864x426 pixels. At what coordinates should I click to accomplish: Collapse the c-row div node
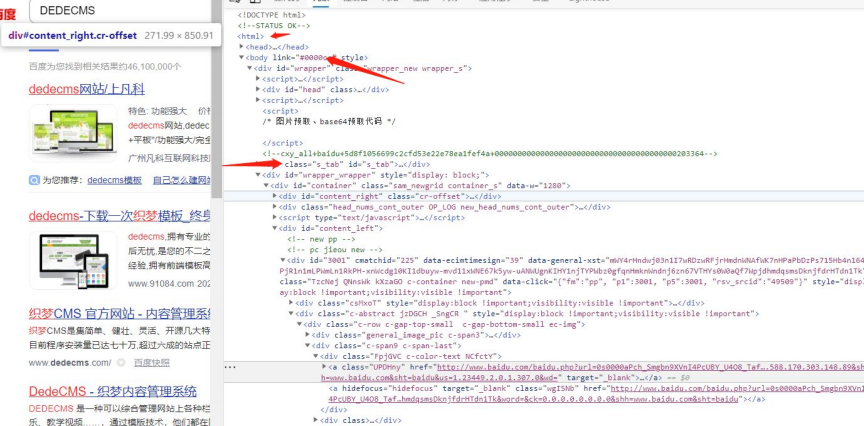click(x=300, y=325)
